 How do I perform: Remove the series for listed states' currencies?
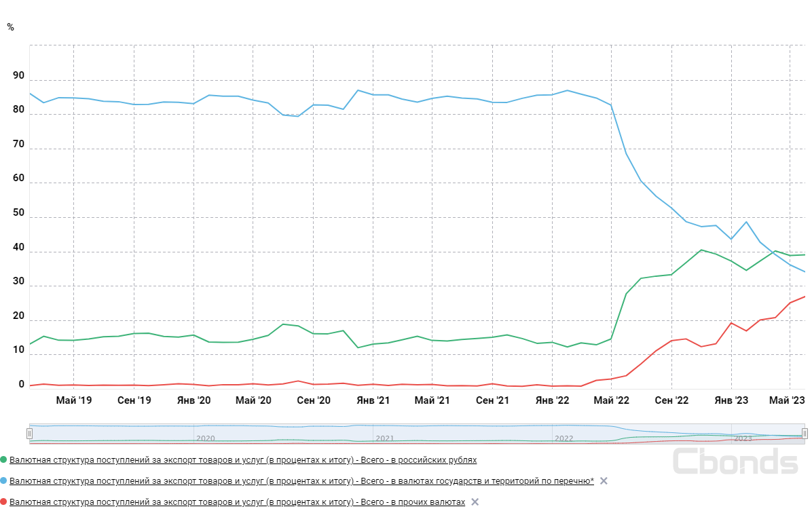coord(604,481)
